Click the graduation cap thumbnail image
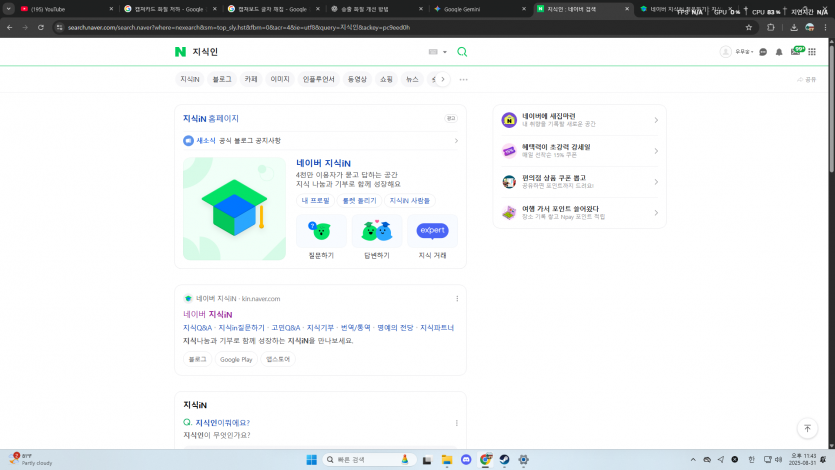Image resolution: width=835 pixels, height=470 pixels. tap(234, 209)
